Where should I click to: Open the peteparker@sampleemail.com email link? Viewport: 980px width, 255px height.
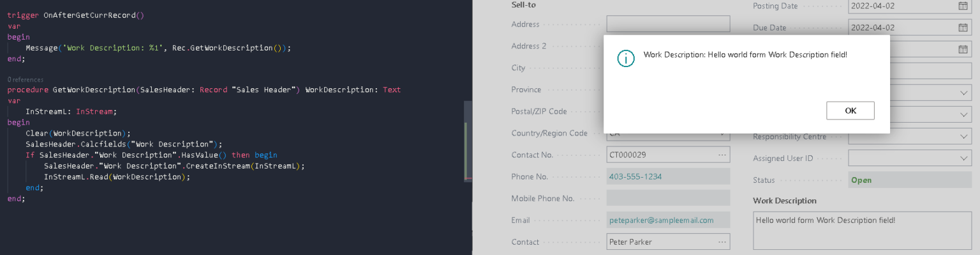pyautogui.click(x=661, y=220)
